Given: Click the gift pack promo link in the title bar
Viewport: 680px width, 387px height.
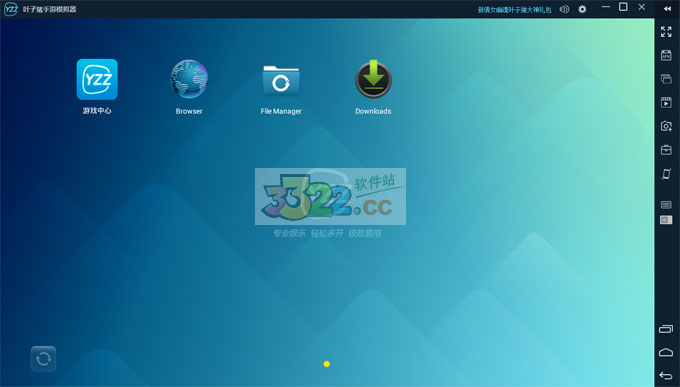Looking at the screenshot, I should [x=514, y=10].
